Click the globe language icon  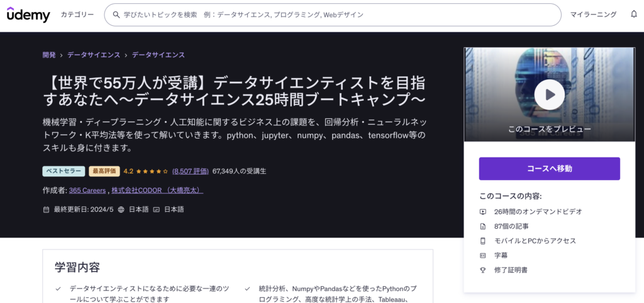[121, 209]
